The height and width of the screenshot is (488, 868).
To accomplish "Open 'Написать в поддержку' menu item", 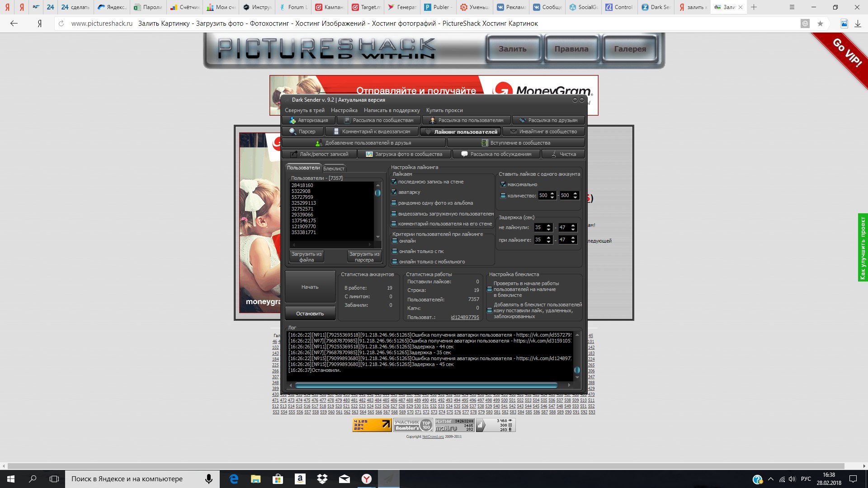I will (x=392, y=110).
